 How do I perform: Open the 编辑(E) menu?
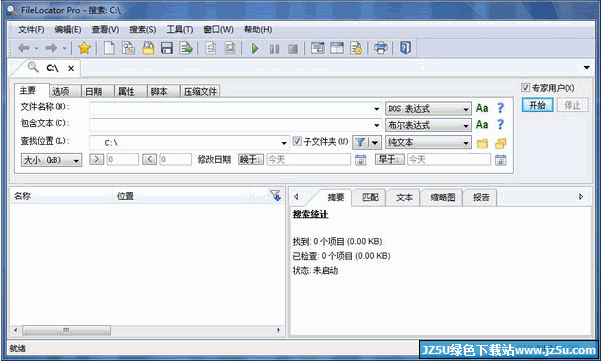[68, 30]
